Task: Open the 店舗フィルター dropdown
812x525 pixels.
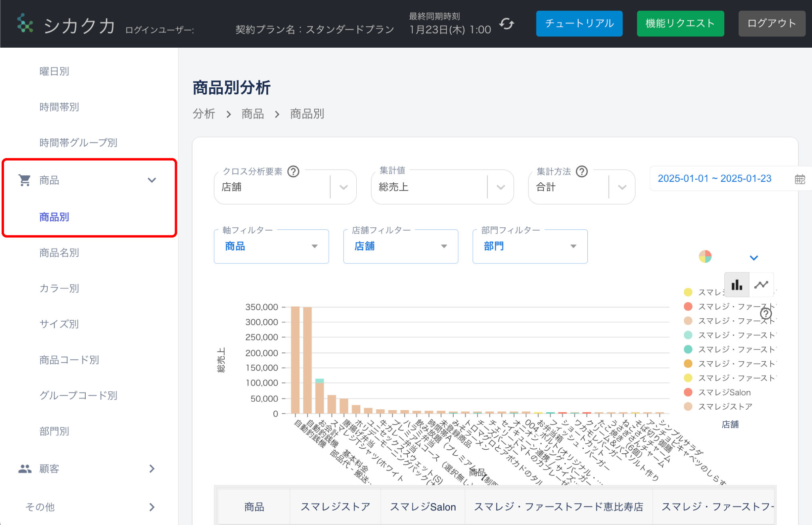Action: (x=401, y=246)
